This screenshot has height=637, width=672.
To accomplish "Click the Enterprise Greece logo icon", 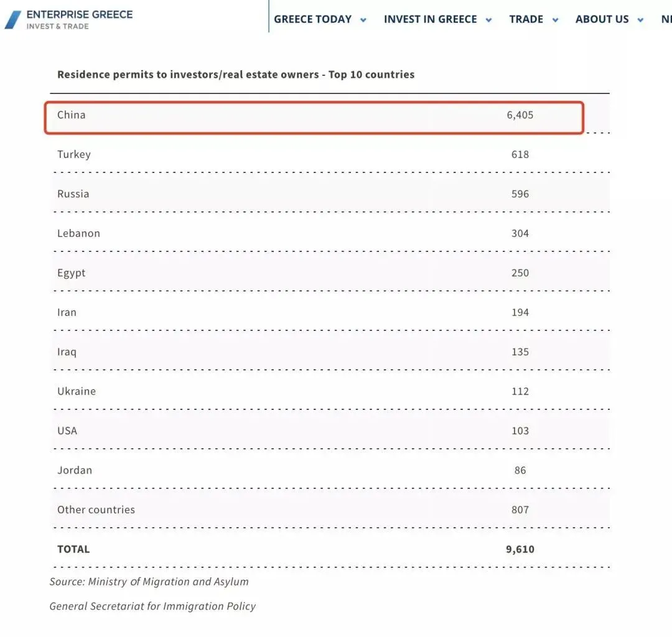I will click(13, 20).
